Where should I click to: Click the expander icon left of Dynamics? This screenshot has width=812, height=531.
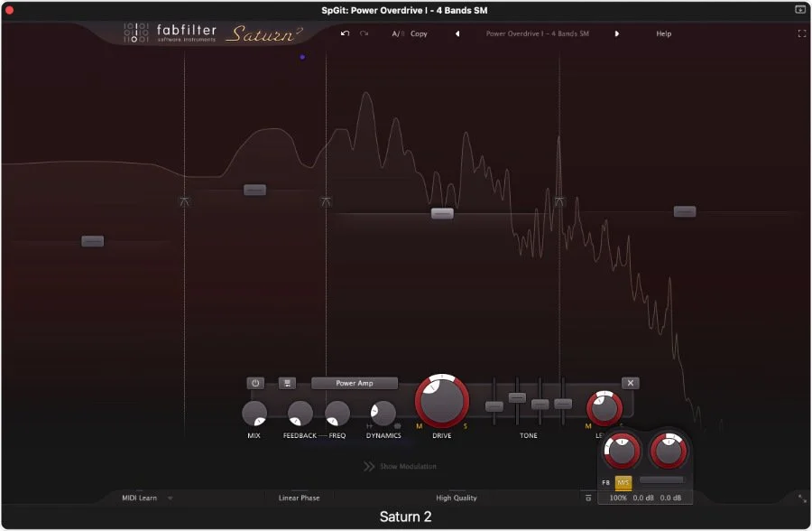[369, 426]
